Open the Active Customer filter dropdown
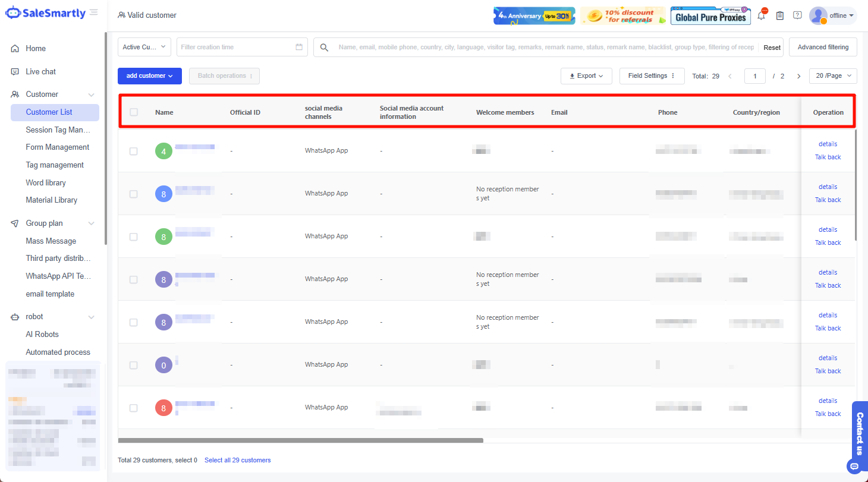 click(144, 47)
